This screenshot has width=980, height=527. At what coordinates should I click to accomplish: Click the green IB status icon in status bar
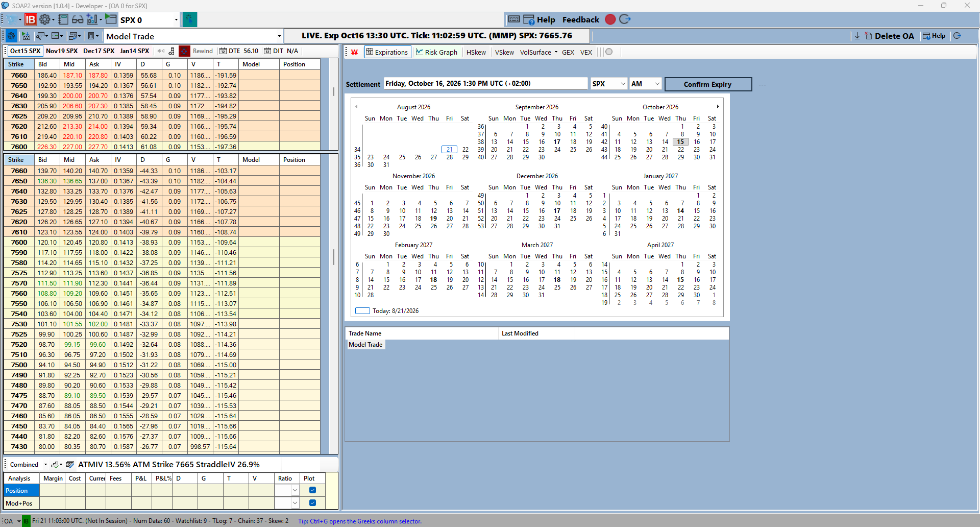coord(27,521)
